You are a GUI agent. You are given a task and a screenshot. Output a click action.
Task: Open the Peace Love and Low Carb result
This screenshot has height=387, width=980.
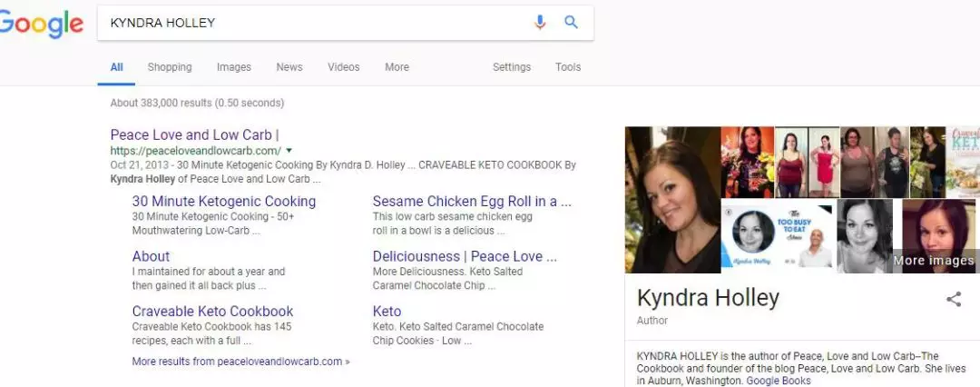pos(194,134)
